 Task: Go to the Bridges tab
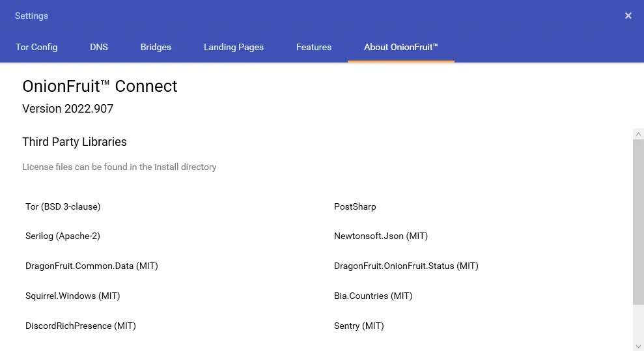156,47
